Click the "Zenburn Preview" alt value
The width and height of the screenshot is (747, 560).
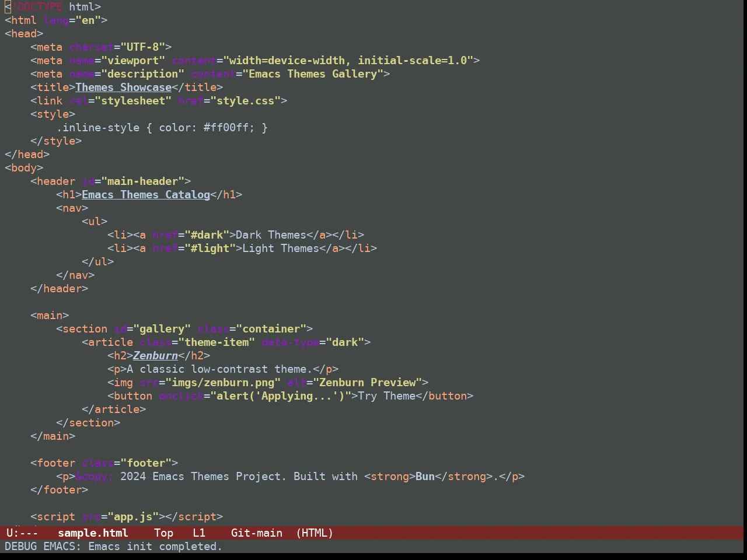tap(367, 383)
